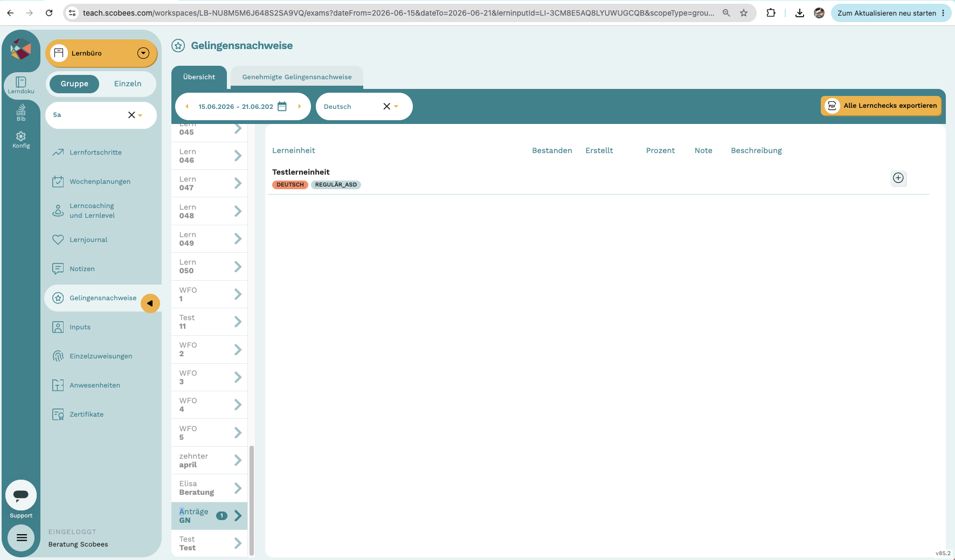Bookmark this page with star

click(744, 13)
